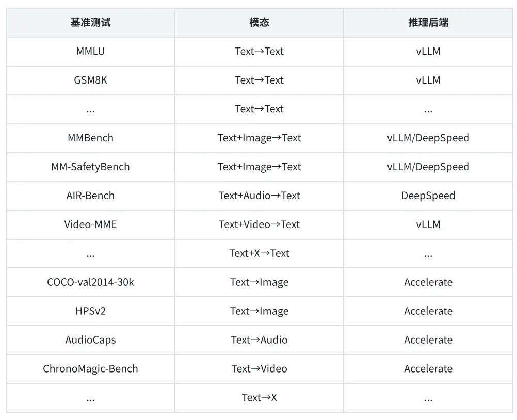The width and height of the screenshot is (517, 420).
Task: Select the AIR-Bench cell
Action: point(90,196)
